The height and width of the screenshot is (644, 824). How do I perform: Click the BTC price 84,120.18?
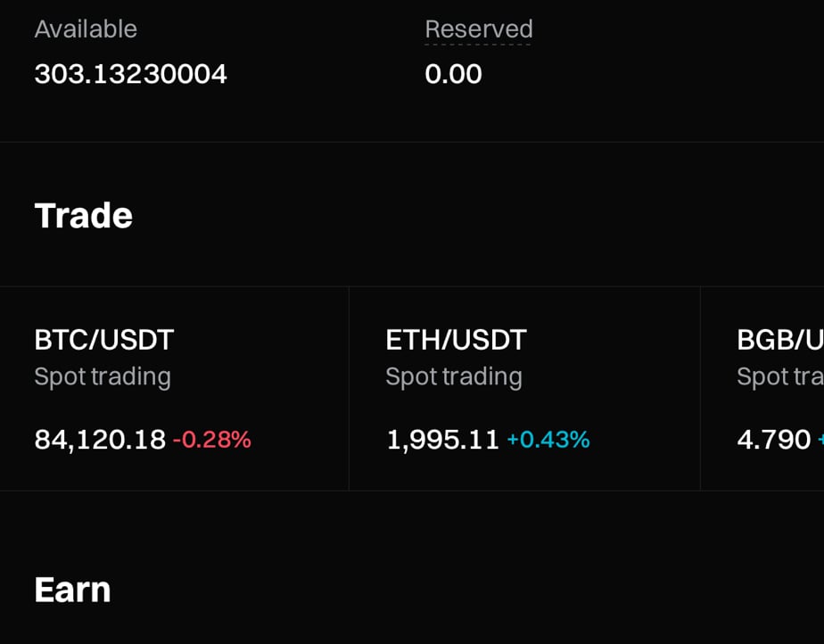pos(100,440)
